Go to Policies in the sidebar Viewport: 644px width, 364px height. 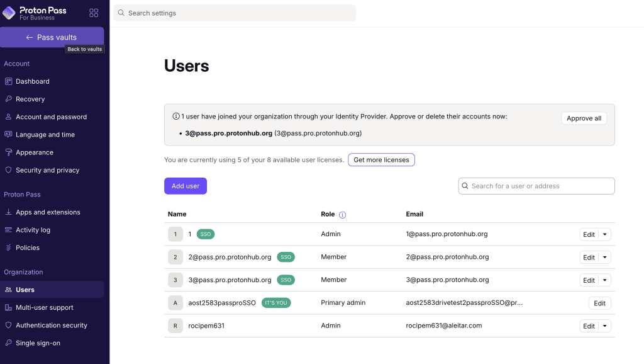(x=28, y=247)
